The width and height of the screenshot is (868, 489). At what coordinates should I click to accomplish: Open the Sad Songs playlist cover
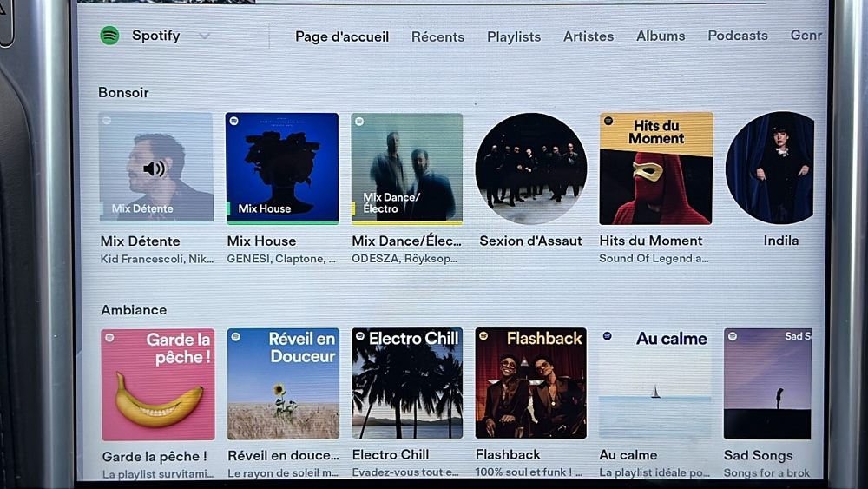click(x=768, y=384)
